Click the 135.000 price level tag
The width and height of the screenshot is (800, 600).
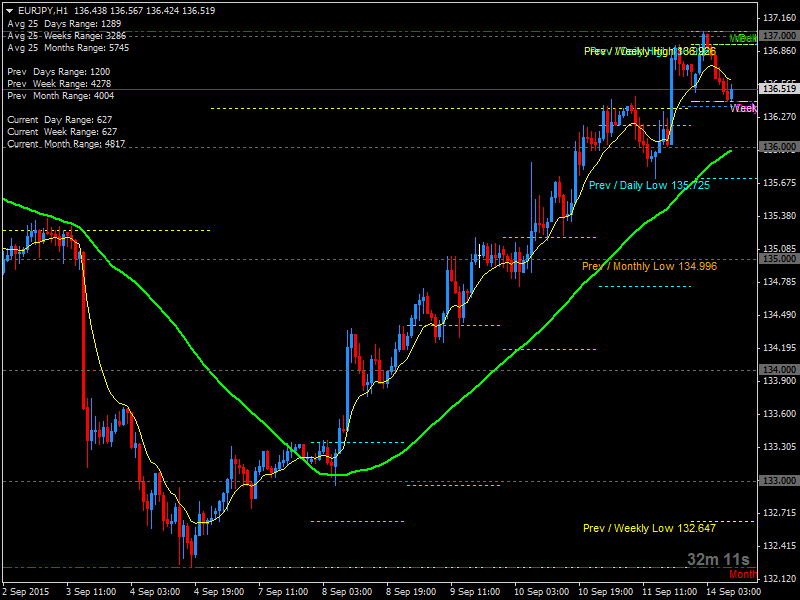point(779,258)
